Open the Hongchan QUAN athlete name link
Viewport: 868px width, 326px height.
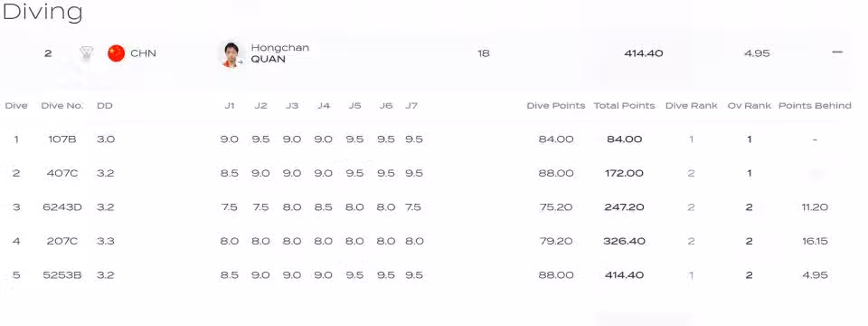click(x=280, y=53)
